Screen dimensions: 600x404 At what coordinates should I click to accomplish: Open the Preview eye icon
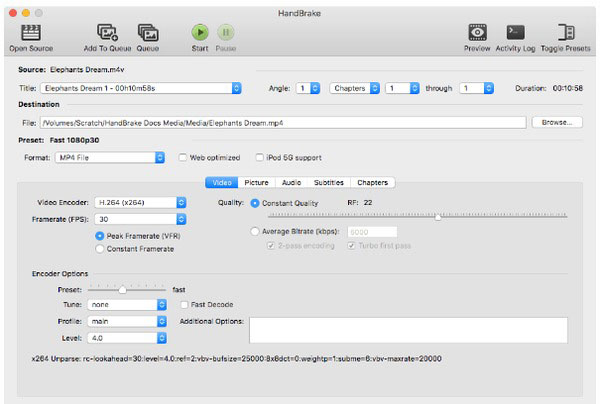[x=477, y=33]
